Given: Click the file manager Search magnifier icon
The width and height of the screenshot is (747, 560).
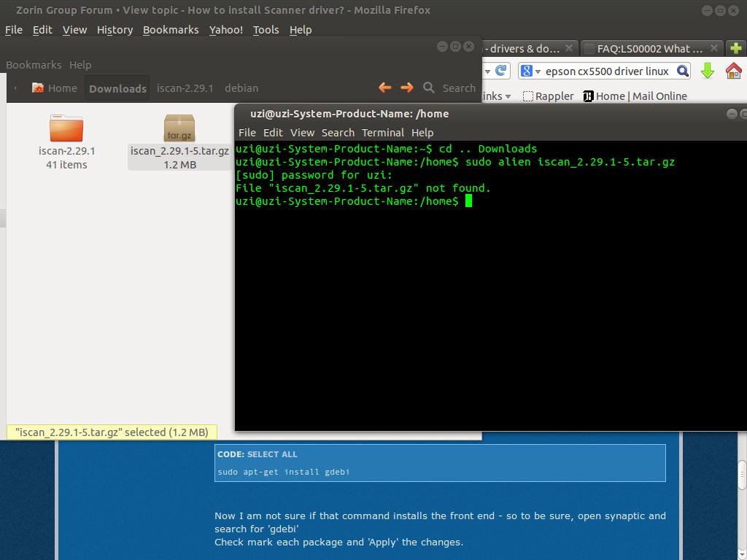Looking at the screenshot, I should pos(429,87).
